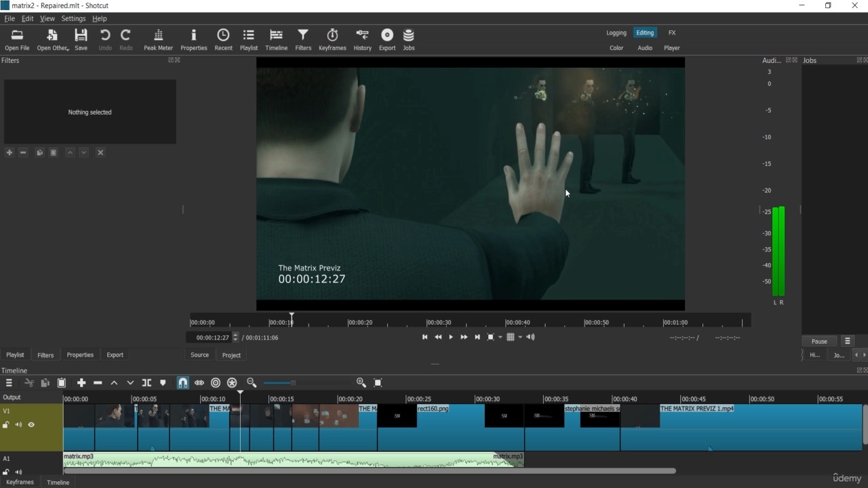Click the Overwrite down-arrow timeline icon
Image resolution: width=868 pixels, height=488 pixels.
130,383
